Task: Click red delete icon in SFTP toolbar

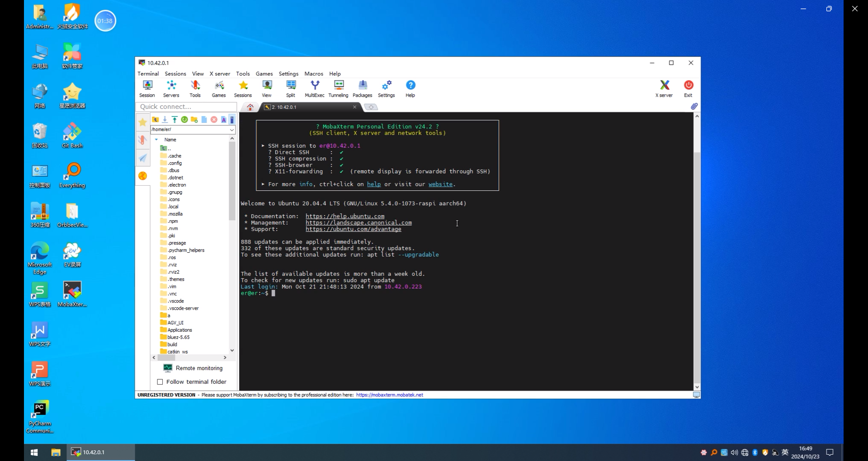Action: [x=214, y=119]
